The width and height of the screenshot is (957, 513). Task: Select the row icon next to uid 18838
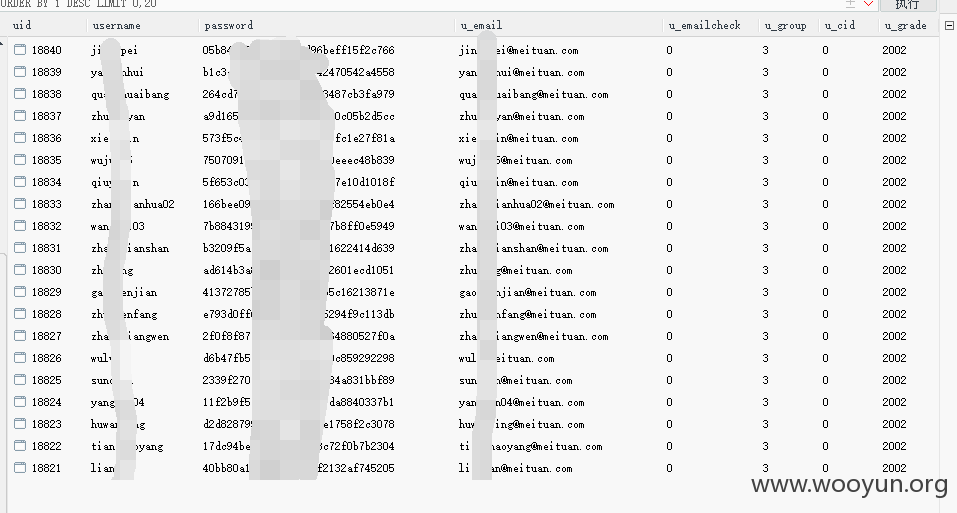coord(20,93)
